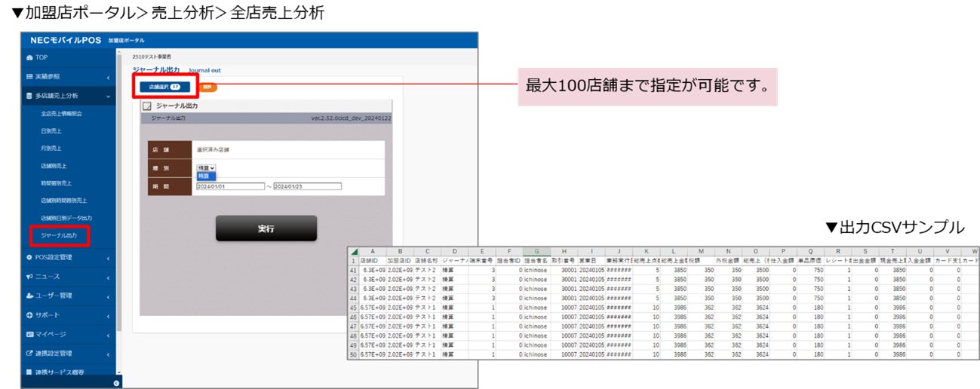Click the end date field 2024/01/23
Viewport: 980px width, 389px height.
[308, 186]
